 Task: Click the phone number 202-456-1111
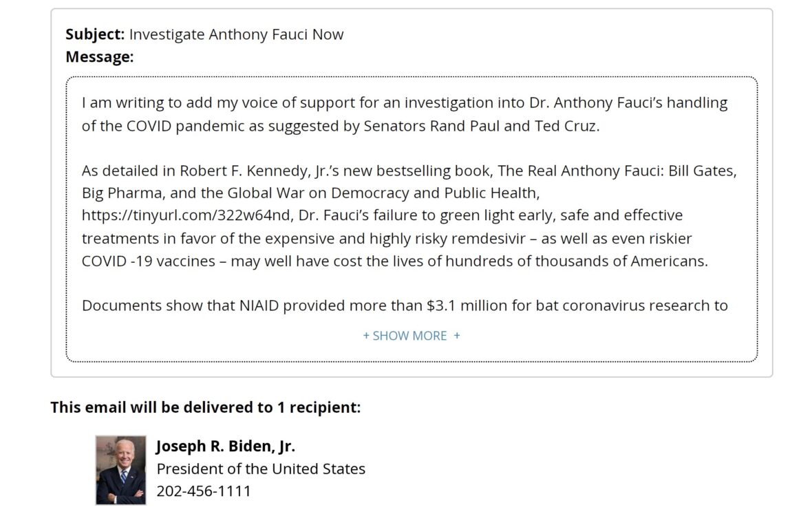204,491
